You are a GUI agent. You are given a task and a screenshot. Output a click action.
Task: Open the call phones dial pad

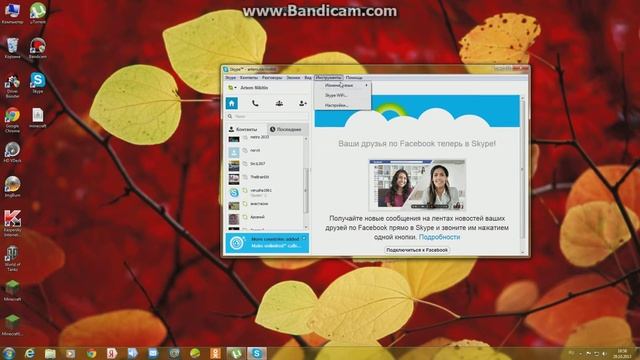[255, 103]
